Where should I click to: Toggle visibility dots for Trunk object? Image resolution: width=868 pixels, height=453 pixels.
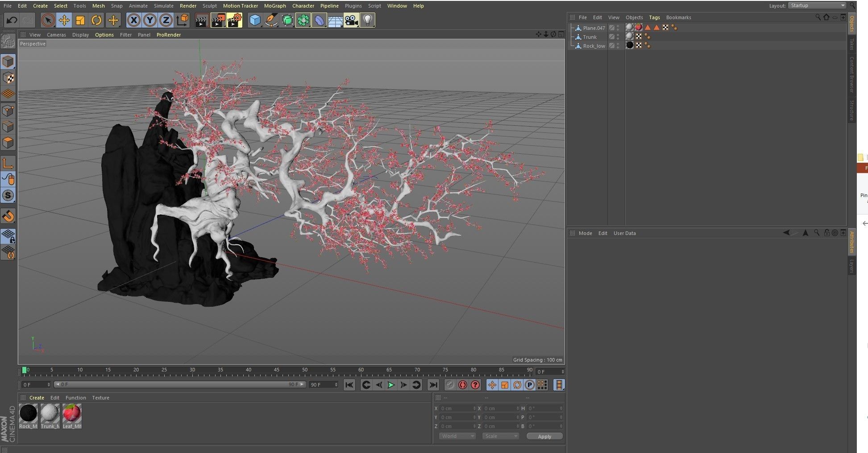point(618,37)
